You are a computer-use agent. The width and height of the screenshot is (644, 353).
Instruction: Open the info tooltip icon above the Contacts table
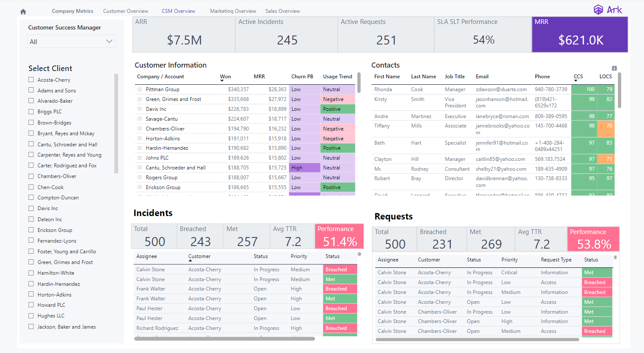(x=614, y=68)
